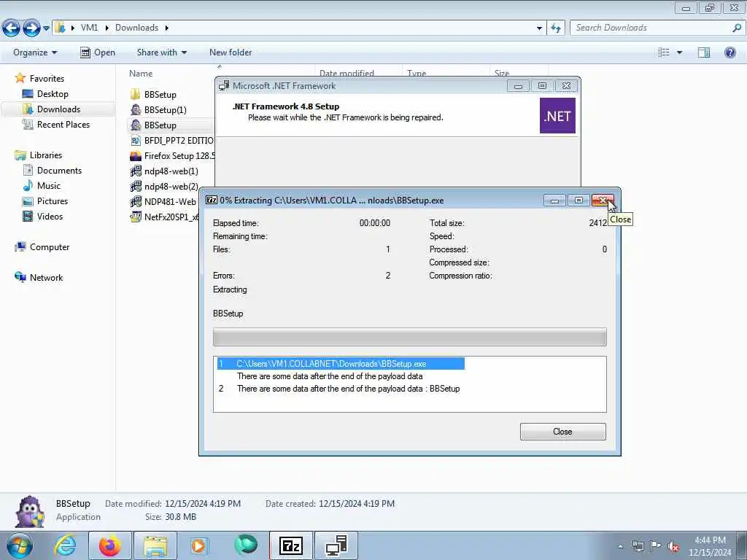The width and height of the screenshot is (747, 560).
Task: Select the NetFx20SP1_x file
Action: [164, 217]
